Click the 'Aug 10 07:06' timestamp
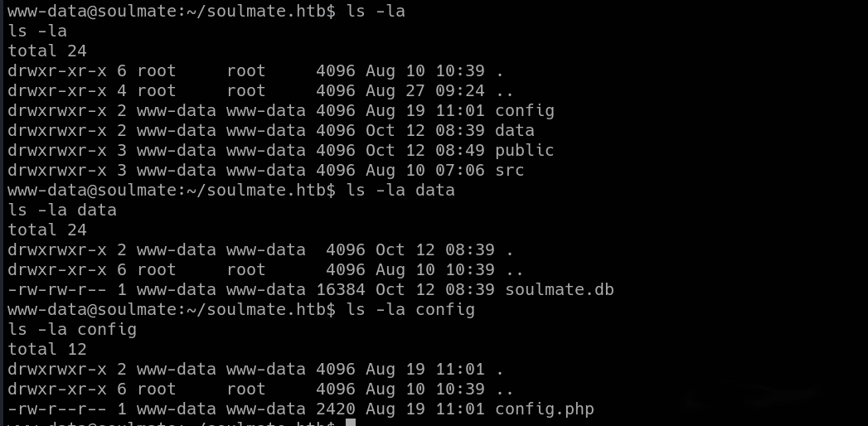Screen dimensions: 868x426 tap(425, 170)
